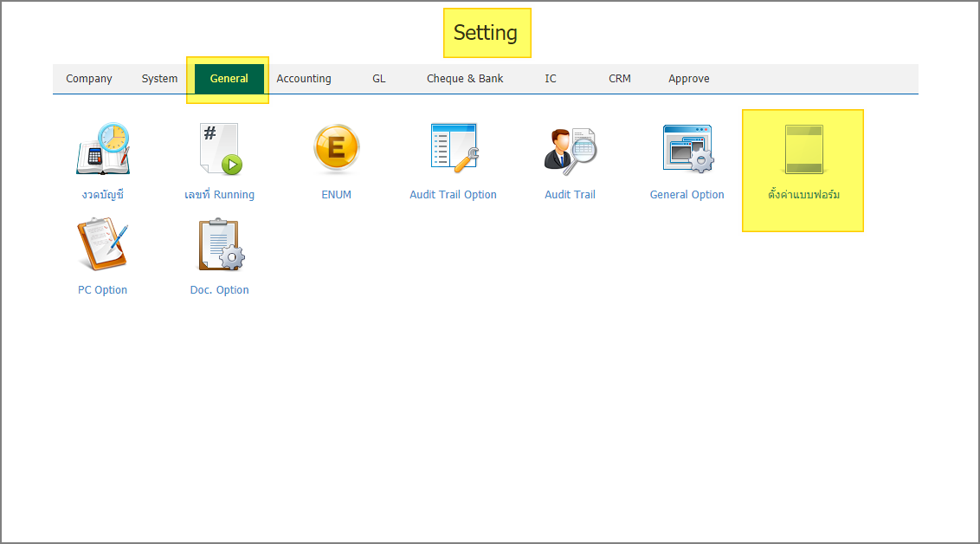Open the เลขที่ Running number icon

219,149
